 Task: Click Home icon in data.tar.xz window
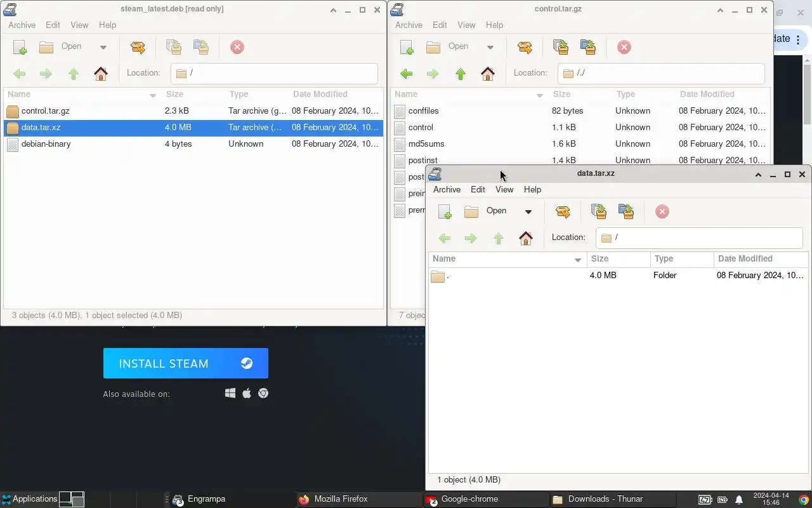point(525,238)
